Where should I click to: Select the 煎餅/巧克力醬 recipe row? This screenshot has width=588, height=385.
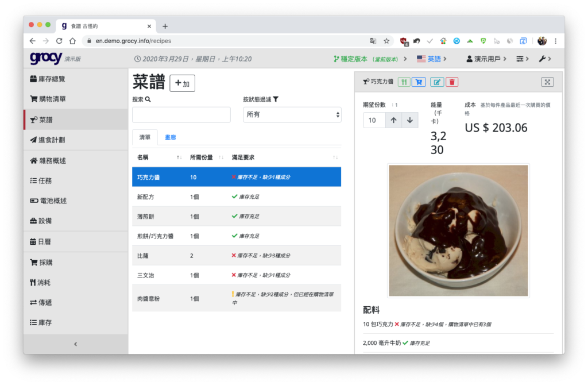(237, 236)
